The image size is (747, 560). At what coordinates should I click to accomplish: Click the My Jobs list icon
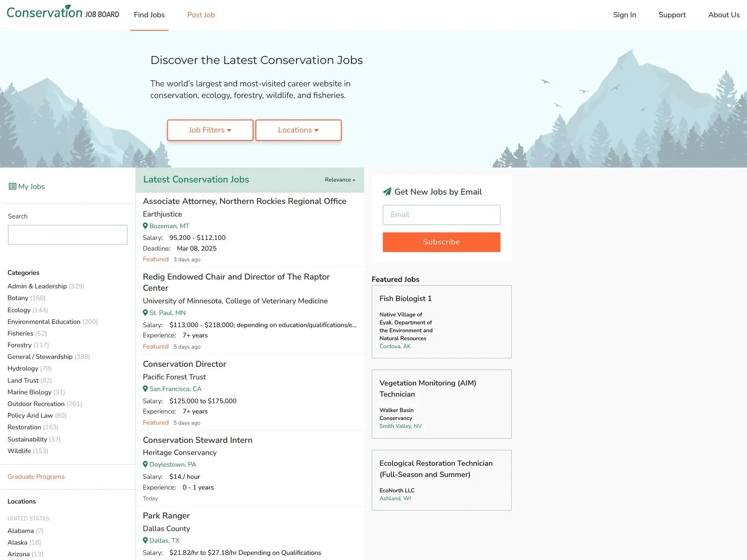[13, 187]
